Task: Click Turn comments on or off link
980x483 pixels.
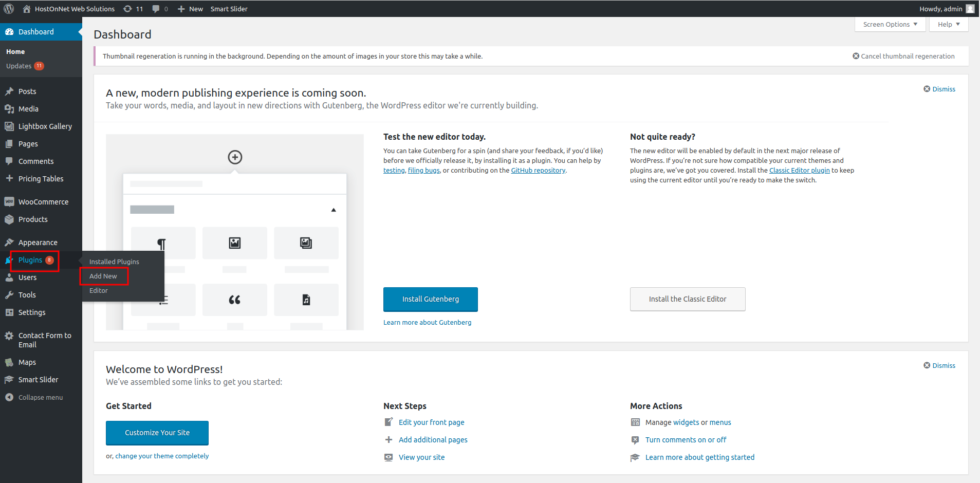Action: [686, 440]
